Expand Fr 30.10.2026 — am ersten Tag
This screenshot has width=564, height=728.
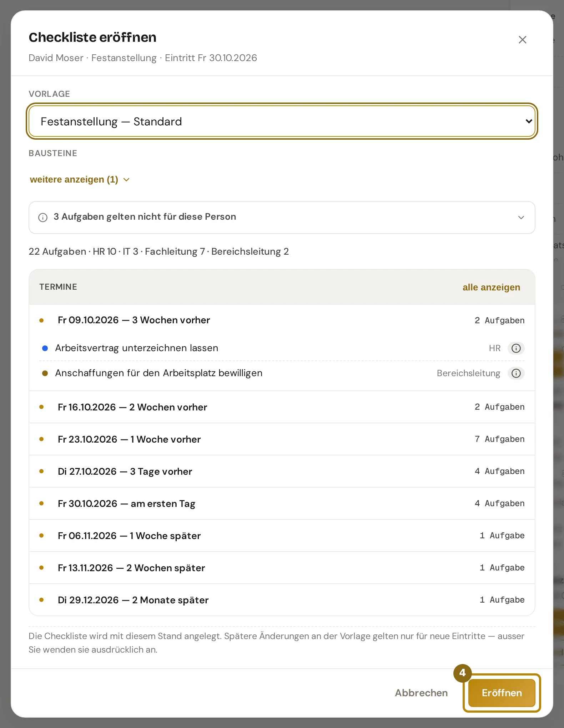(x=282, y=504)
